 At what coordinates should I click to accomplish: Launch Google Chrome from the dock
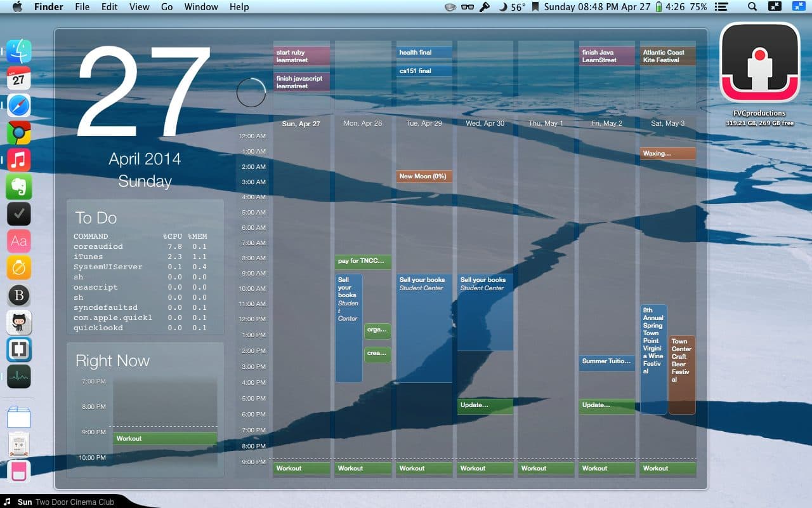tap(19, 133)
